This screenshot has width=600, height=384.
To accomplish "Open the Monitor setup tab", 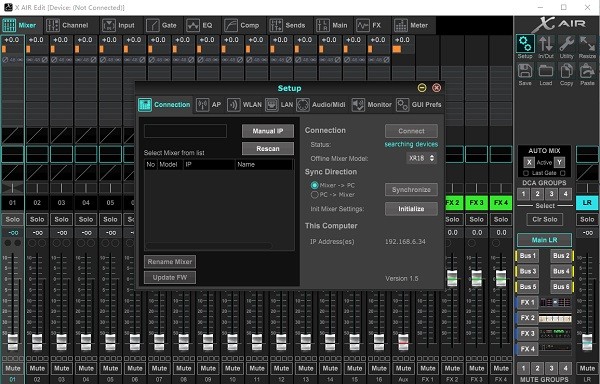I will (372, 104).
